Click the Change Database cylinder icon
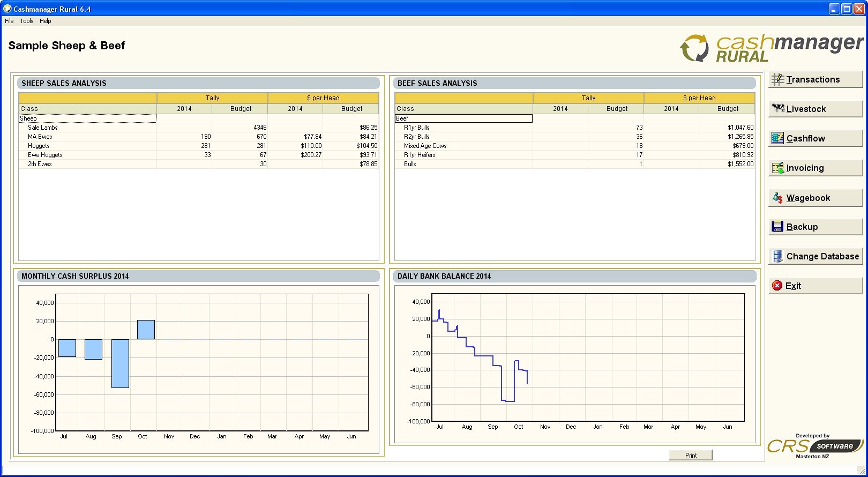This screenshot has height=477, width=868. tap(777, 256)
